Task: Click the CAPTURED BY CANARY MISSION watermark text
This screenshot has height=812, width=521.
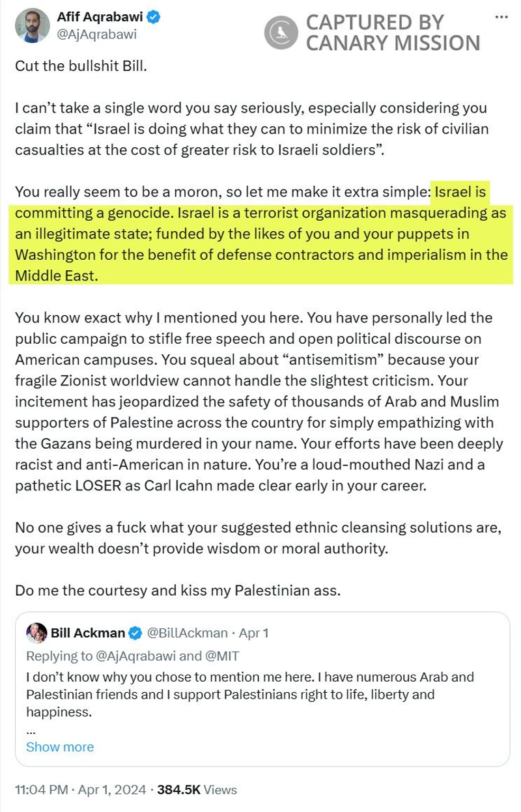Action: tap(392, 33)
